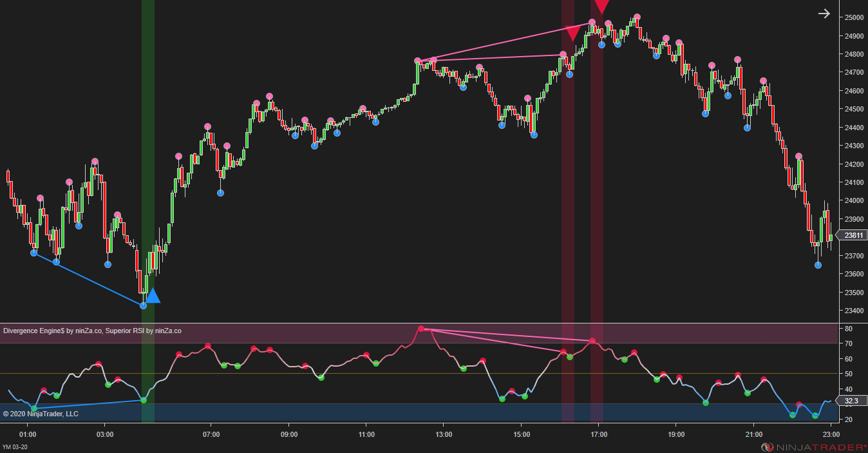The height and width of the screenshot is (453, 868).
Task: Click the 13:00 timestamp on the axis
Action: click(x=443, y=435)
